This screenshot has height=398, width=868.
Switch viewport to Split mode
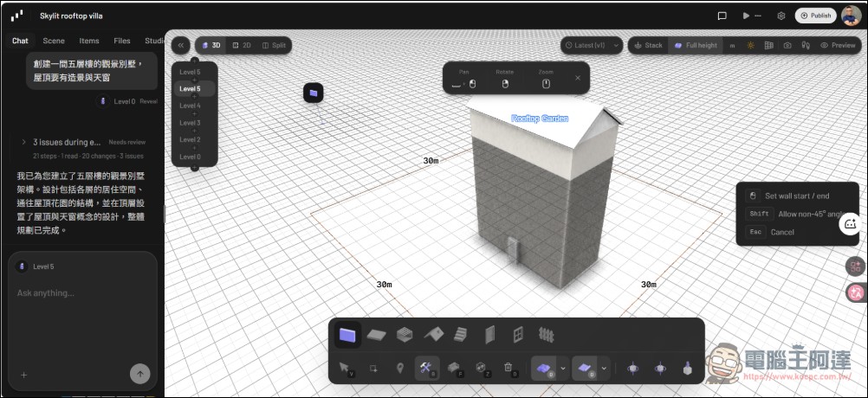[x=274, y=45]
